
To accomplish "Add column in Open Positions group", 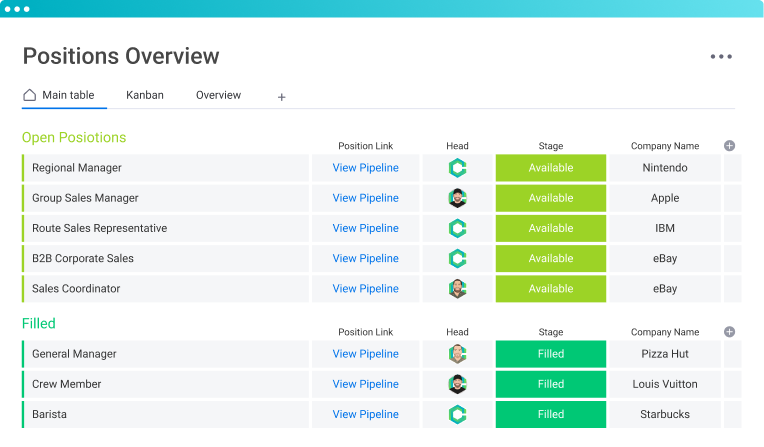I will point(729,146).
